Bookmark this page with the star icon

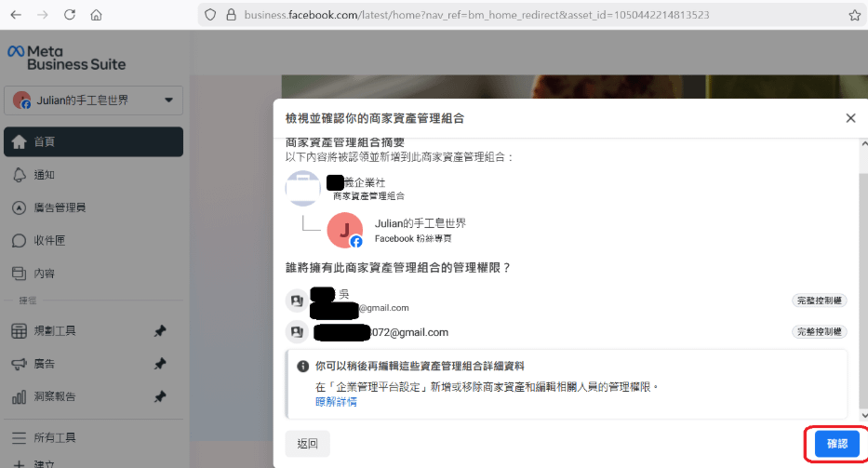click(x=854, y=15)
